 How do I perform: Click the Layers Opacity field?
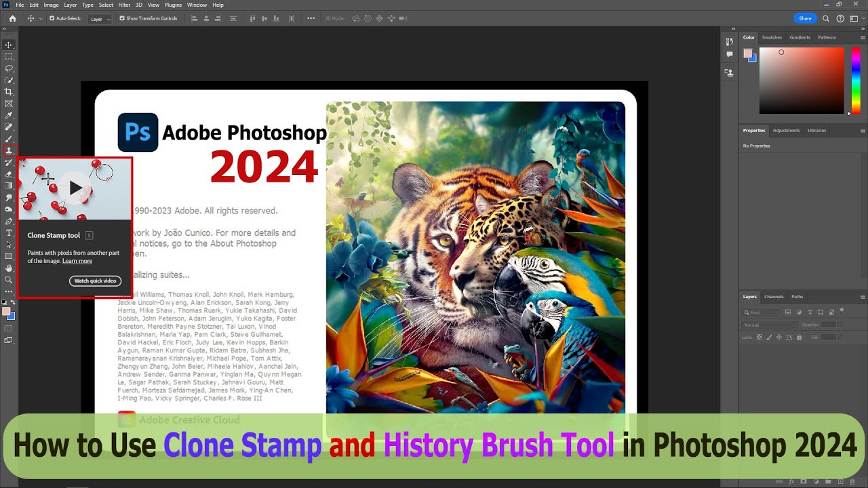click(x=829, y=325)
